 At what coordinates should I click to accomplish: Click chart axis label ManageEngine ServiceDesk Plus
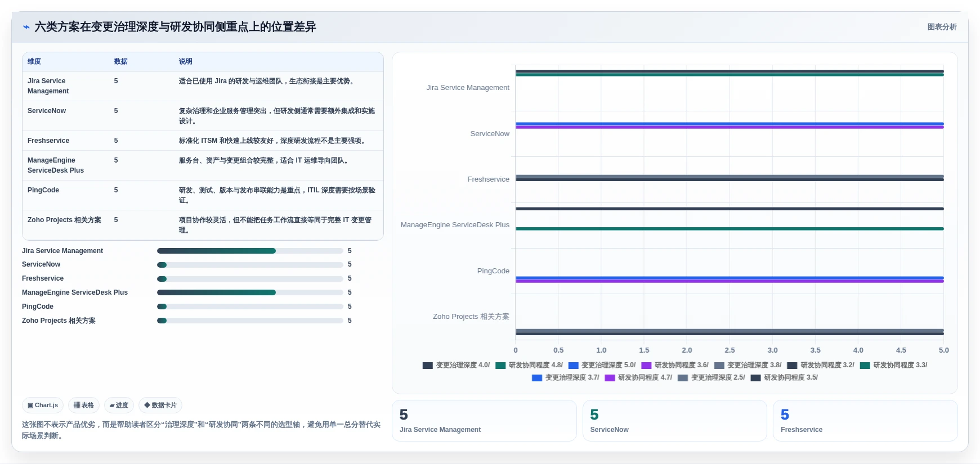pos(455,225)
